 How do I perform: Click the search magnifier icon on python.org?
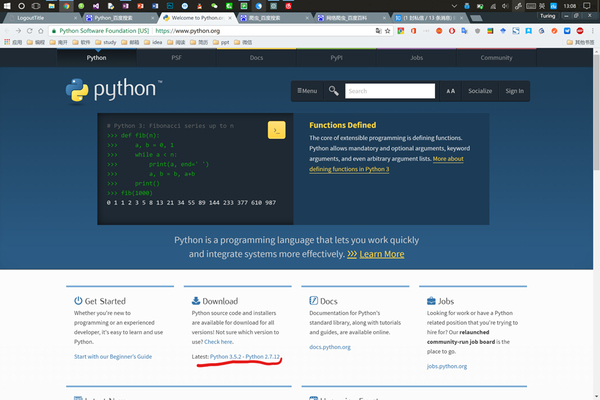(x=333, y=91)
